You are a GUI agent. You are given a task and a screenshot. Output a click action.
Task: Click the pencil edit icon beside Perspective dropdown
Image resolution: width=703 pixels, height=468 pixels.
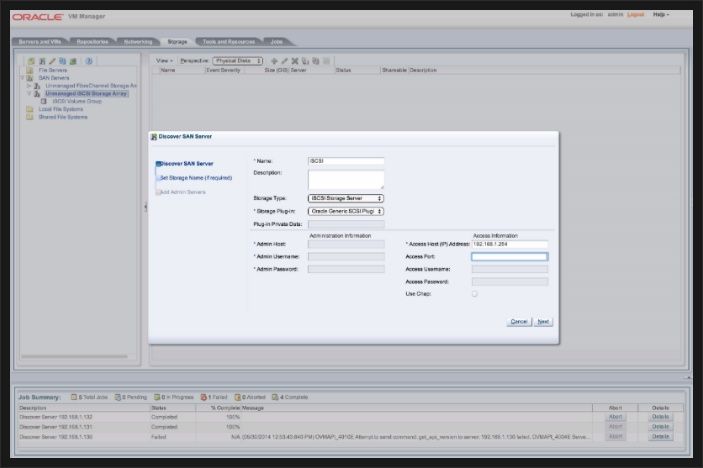pyautogui.click(x=284, y=61)
